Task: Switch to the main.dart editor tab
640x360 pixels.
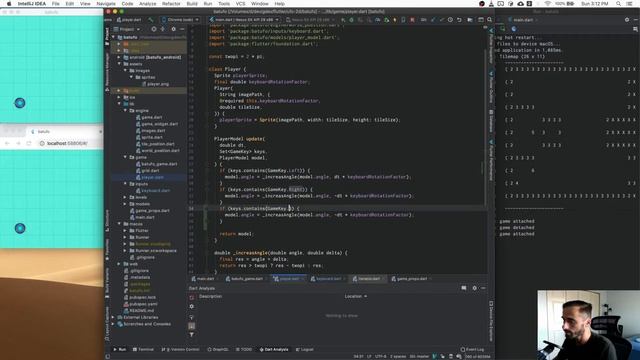Action: (x=203, y=279)
